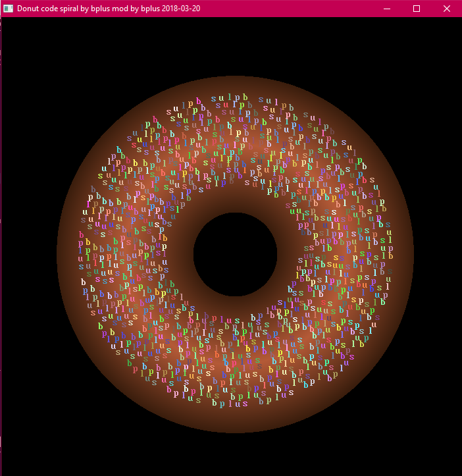Click the plain brown rim on donut's right side
The height and width of the screenshot is (476, 462).
pos(403,254)
